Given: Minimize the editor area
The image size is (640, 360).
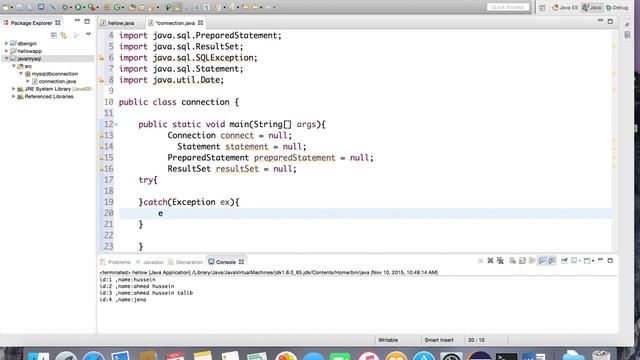Looking at the screenshot, I should tap(600, 20).
